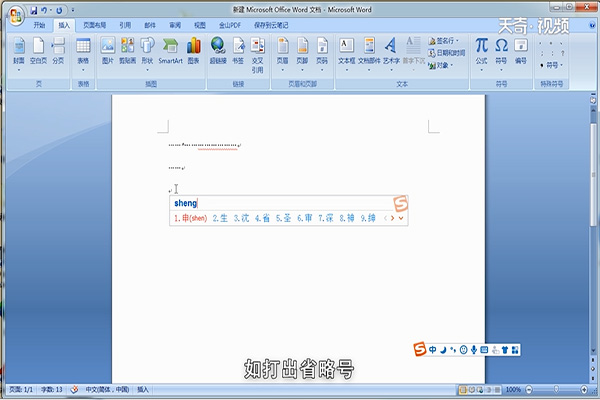
Task: Open Sogou soft keyboard icon
Action: point(484,349)
